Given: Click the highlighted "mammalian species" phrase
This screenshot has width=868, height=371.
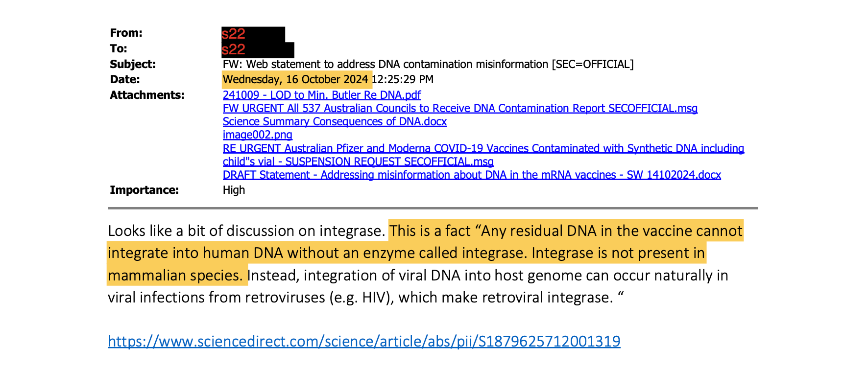Looking at the screenshot, I should pyautogui.click(x=175, y=275).
